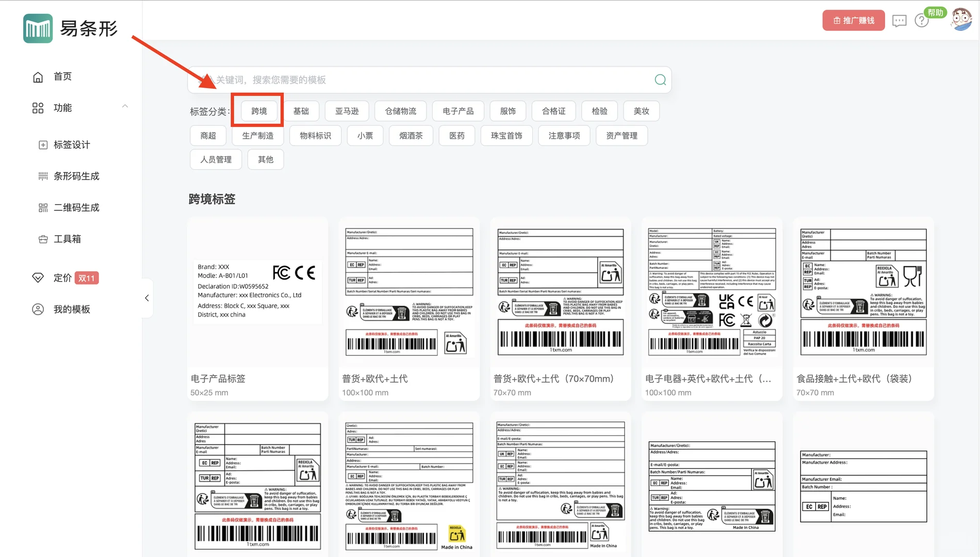View 定价 pricing page
980x557 pixels.
(x=62, y=277)
